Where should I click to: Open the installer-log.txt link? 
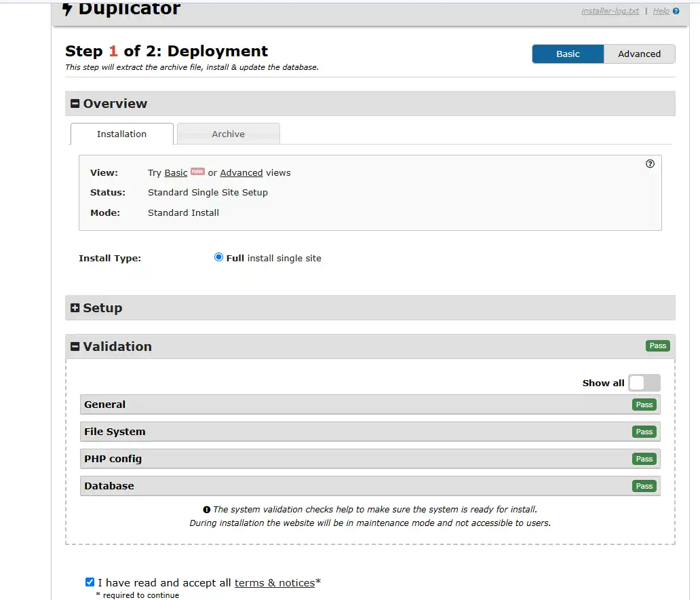tap(610, 11)
